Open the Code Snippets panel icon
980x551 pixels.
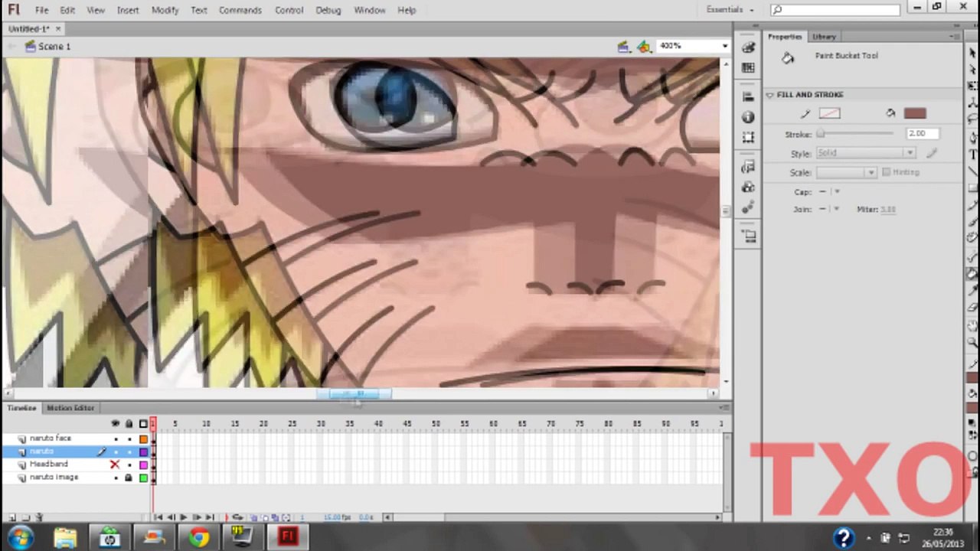coord(748,167)
